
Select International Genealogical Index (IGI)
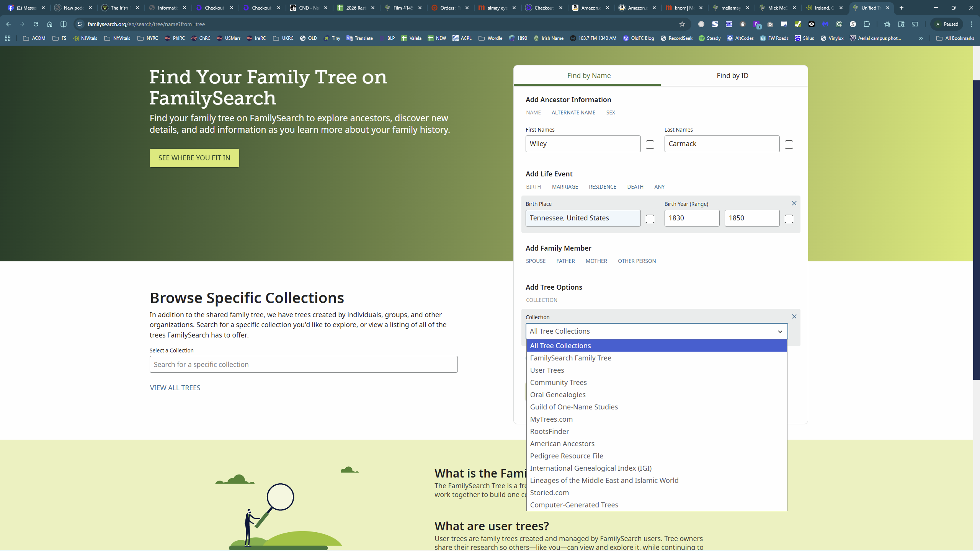click(x=657, y=468)
